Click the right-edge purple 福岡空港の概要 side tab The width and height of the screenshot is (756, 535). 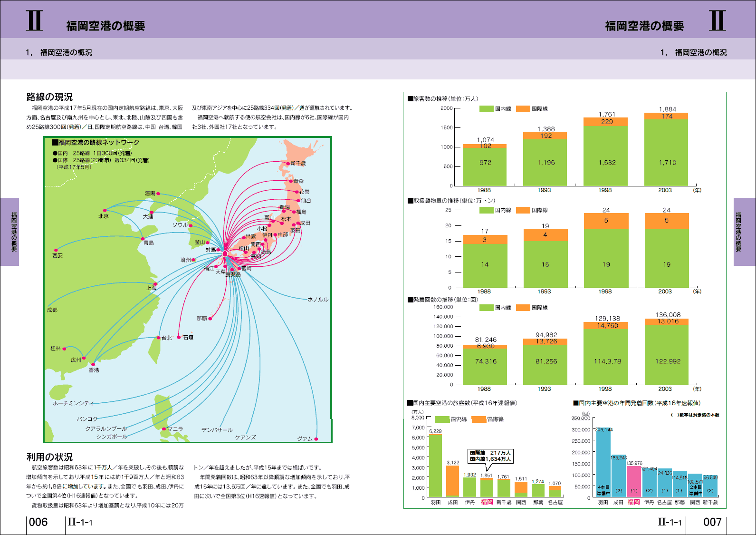pyautogui.click(x=745, y=232)
